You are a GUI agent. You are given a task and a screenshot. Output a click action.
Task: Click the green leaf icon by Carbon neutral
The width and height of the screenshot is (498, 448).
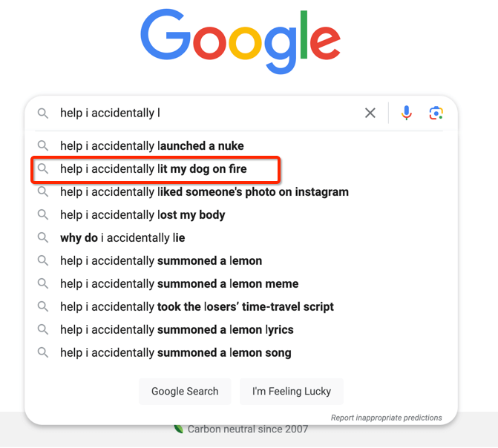[x=179, y=429]
